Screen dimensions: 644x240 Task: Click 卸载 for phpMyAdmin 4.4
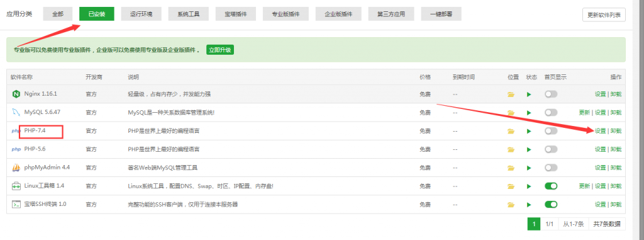tap(616, 168)
